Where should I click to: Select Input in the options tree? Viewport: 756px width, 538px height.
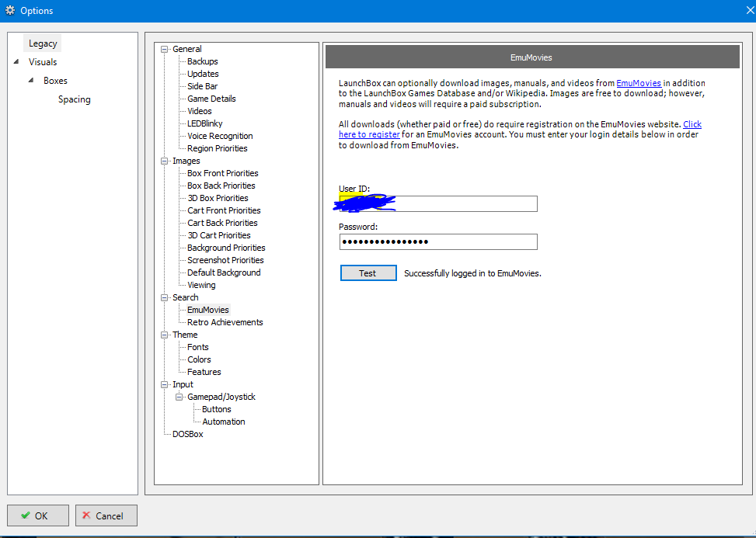pos(183,384)
